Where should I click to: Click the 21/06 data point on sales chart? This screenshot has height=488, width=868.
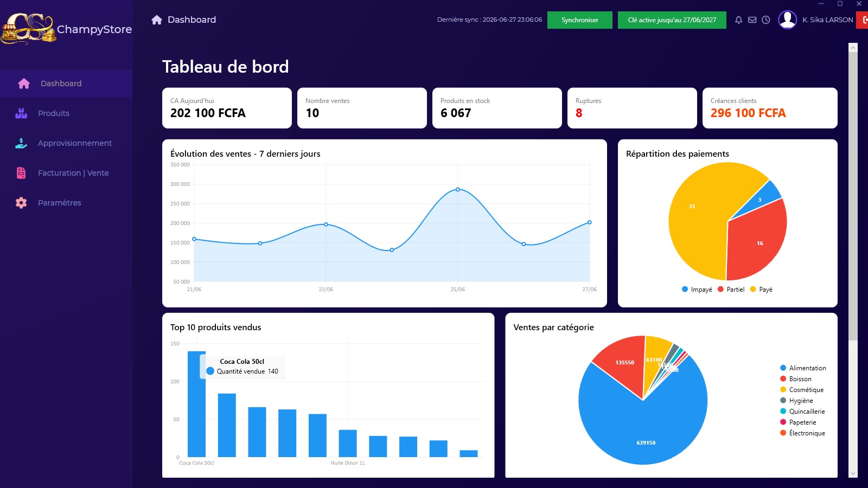[x=194, y=239]
